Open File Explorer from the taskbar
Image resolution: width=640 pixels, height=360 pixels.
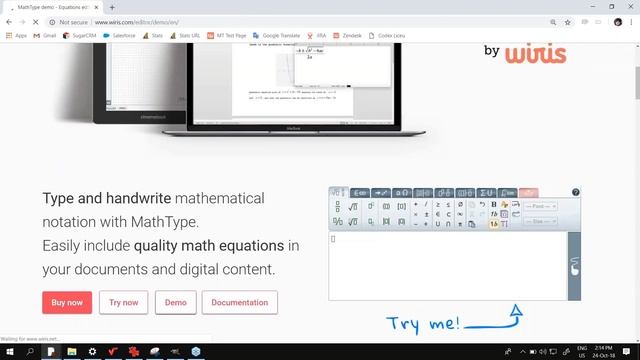pos(72,351)
